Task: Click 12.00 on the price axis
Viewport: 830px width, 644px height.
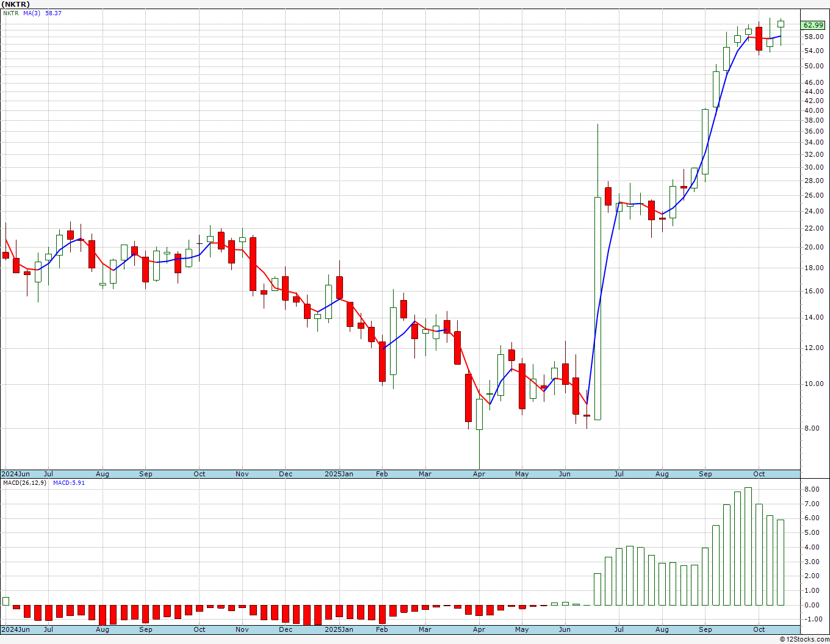Action: point(814,348)
